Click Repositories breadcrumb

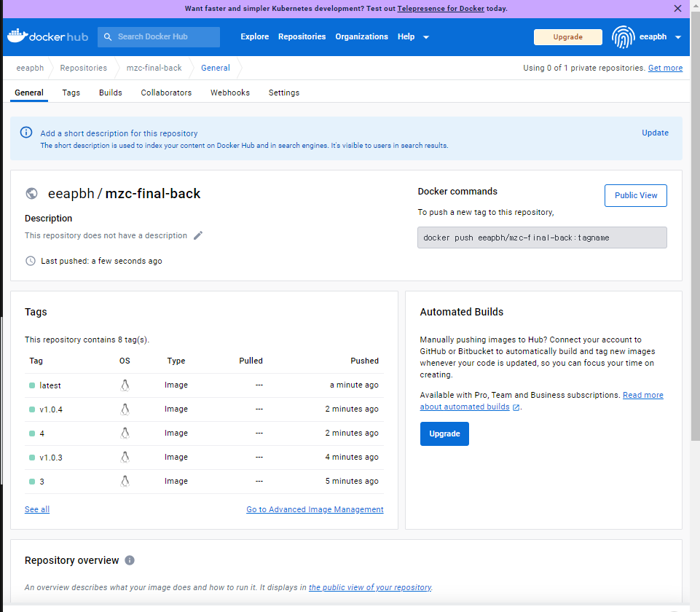(x=84, y=68)
